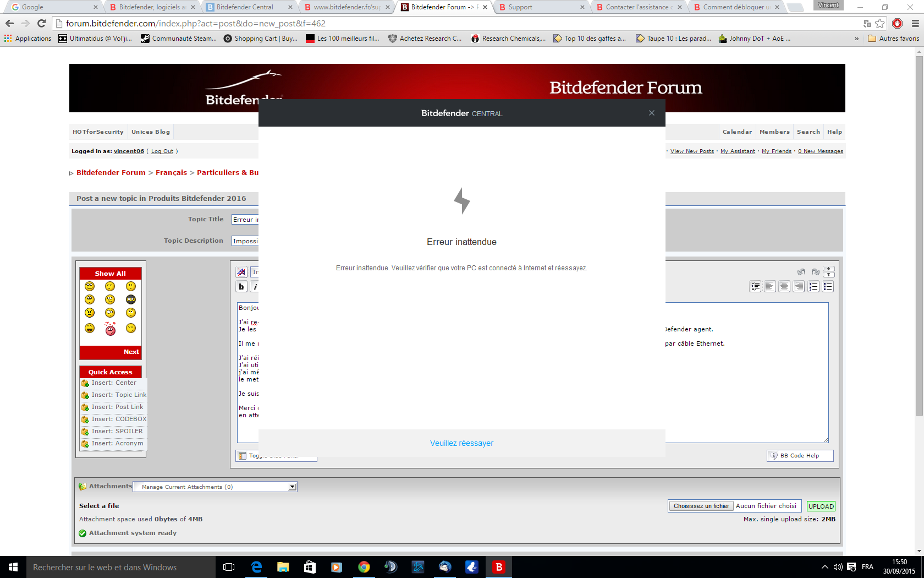
Task: Switch to Contacter l'assistance browser tab
Action: [x=639, y=7]
